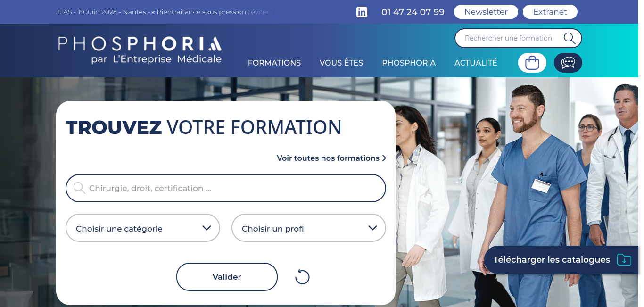Viewport: 644px width, 307px height.
Task: Click magnifier icon in the Chirurgie search field
Action: click(x=79, y=188)
